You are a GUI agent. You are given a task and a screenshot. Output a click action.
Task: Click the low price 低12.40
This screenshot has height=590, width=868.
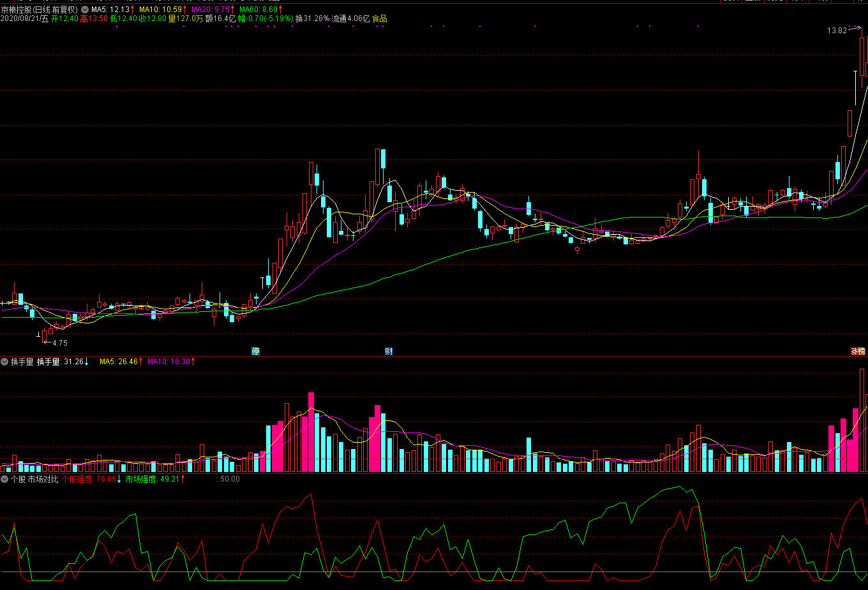tap(124, 18)
